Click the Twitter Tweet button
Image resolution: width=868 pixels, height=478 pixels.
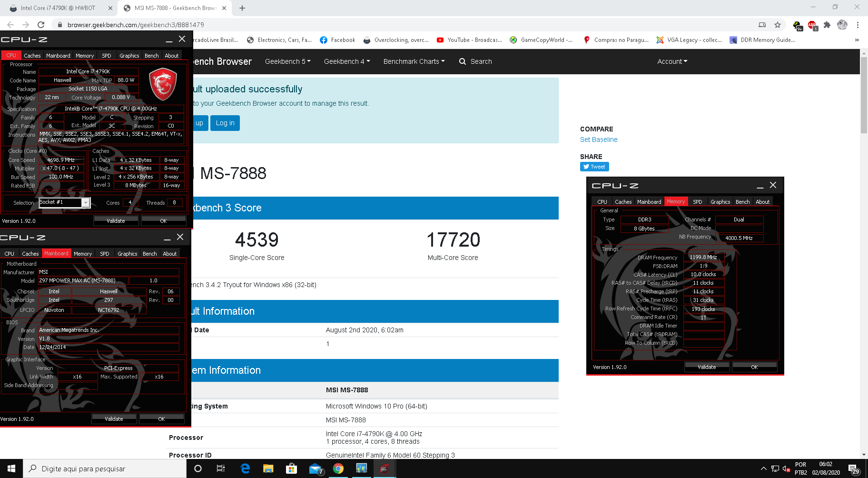click(x=594, y=167)
